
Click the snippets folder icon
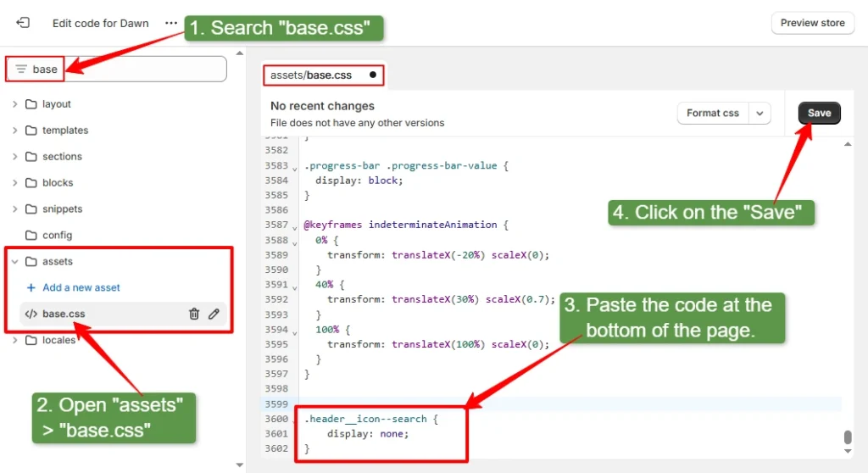coord(31,209)
